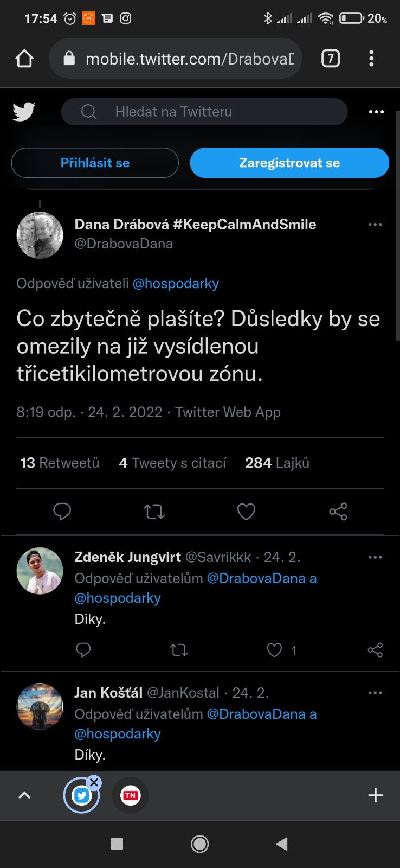Screen dimensions: 400x868
Task: Open Twitter's top-right more options menu
Action: pos(376,112)
